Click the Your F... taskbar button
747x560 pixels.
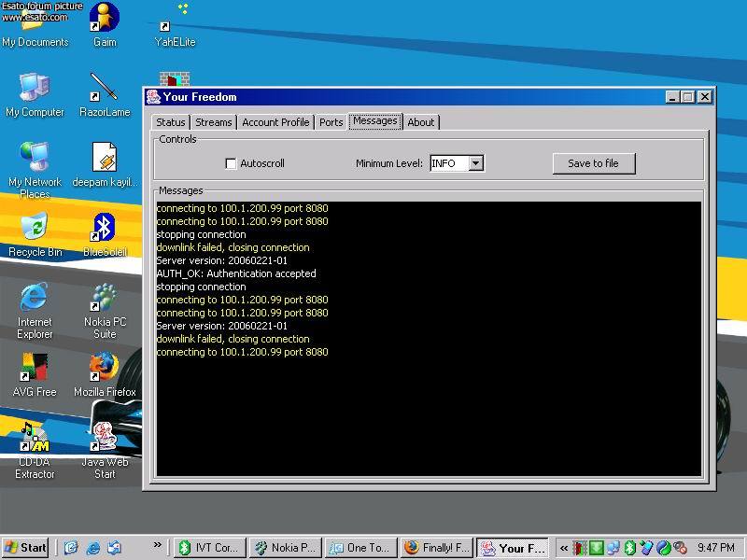(x=513, y=548)
